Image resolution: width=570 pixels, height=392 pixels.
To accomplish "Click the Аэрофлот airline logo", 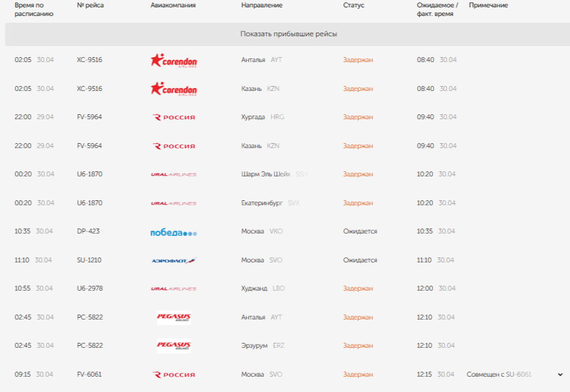I will 173,261.
